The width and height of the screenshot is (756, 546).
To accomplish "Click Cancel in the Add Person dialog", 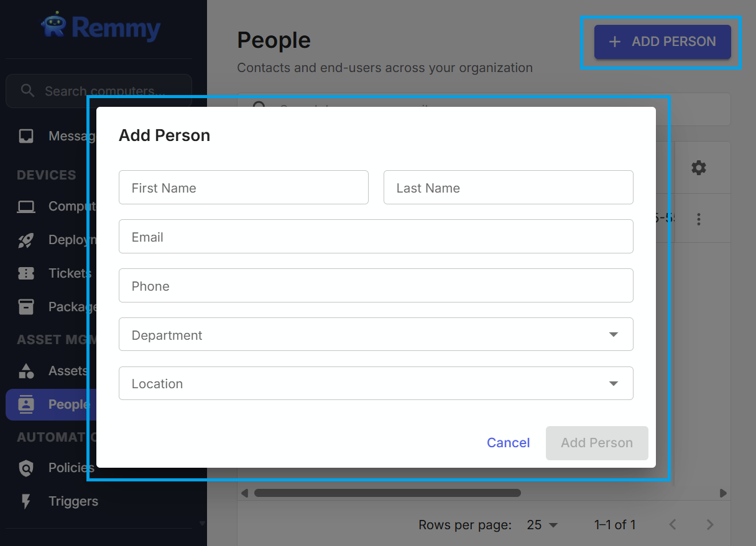I will pos(508,443).
